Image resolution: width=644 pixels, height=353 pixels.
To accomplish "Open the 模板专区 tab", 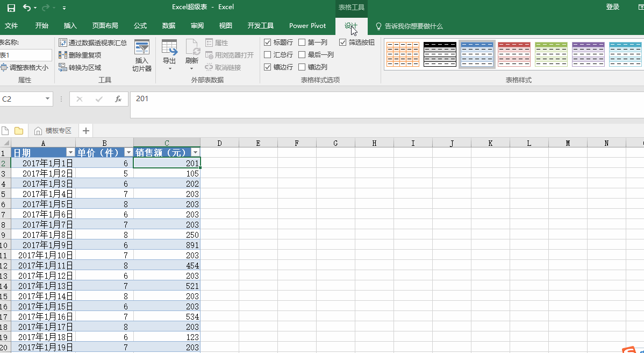I will point(53,131).
